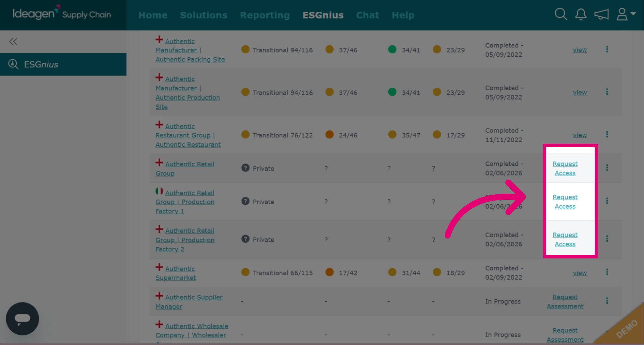Request Access for Production Factory 1
The width and height of the screenshot is (644, 345).
click(x=565, y=202)
